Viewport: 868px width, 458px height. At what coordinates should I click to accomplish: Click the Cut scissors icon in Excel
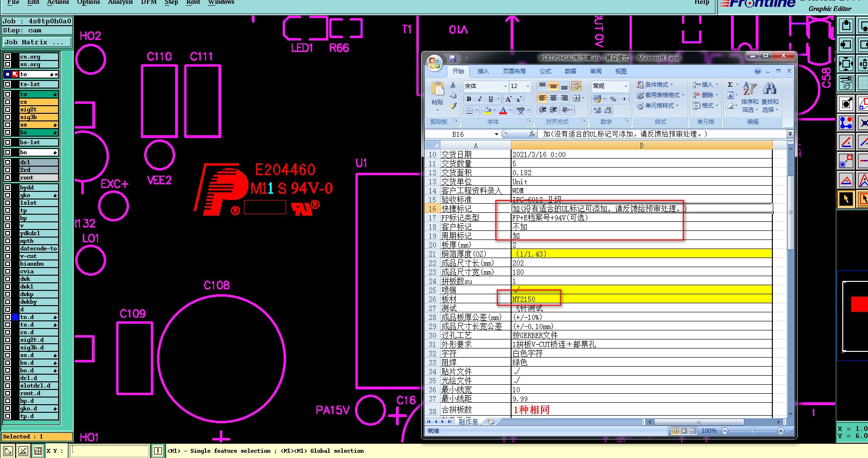click(x=453, y=85)
